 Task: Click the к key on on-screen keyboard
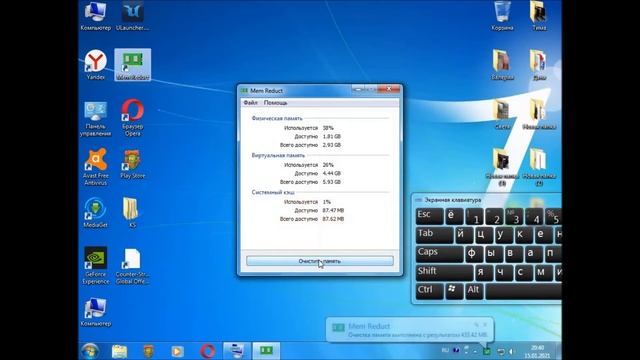(524, 235)
